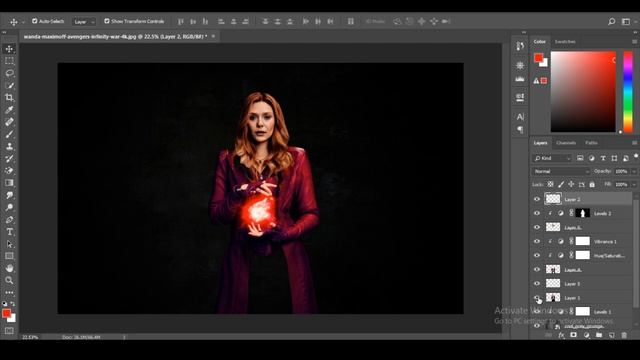
Task: Open the Color panel flyout menu
Action: pyautogui.click(x=634, y=42)
